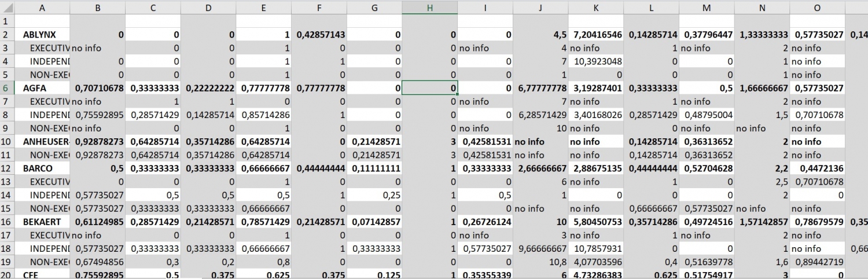Click cell with value 6,77777778

(540, 88)
